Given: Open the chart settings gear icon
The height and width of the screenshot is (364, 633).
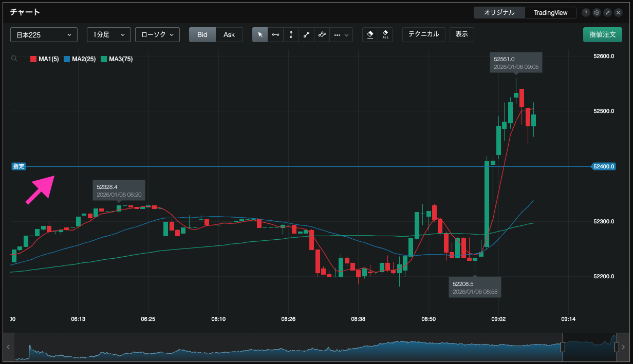Looking at the screenshot, I should (597, 12).
